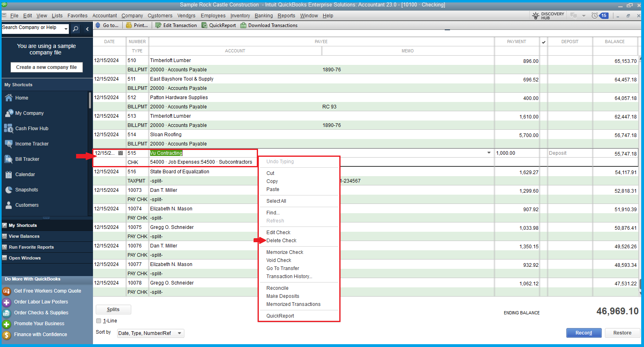Image resolution: width=644 pixels, height=347 pixels.
Task: Click the Record button
Action: pyautogui.click(x=584, y=333)
